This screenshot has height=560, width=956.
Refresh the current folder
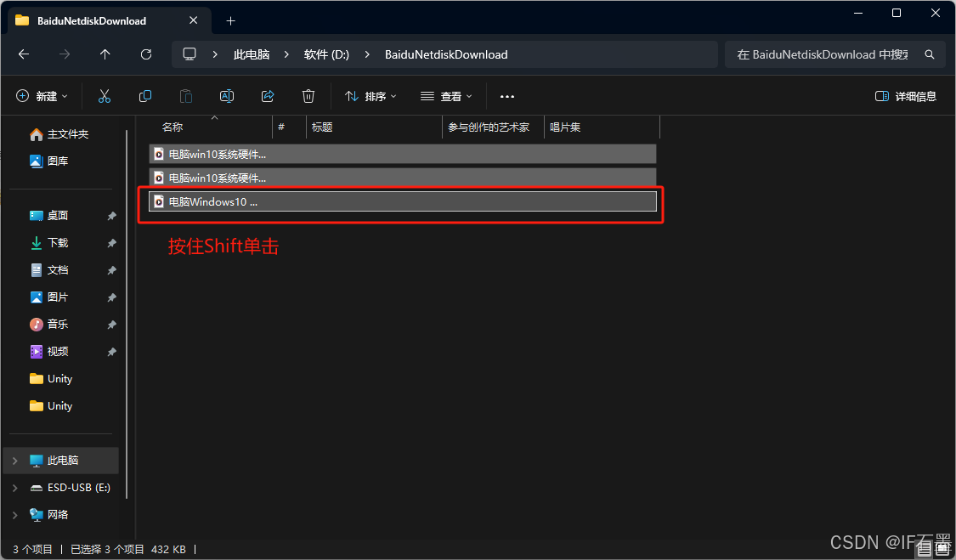click(x=145, y=54)
